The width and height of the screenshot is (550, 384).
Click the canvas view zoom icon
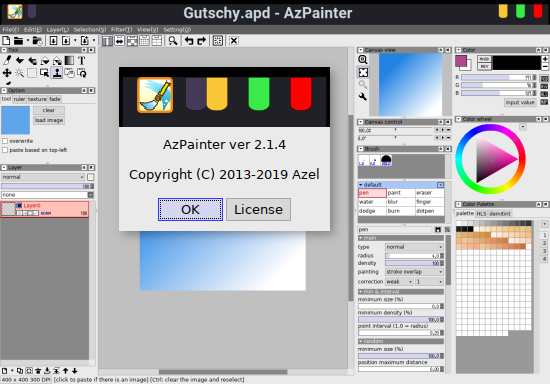coord(363,60)
